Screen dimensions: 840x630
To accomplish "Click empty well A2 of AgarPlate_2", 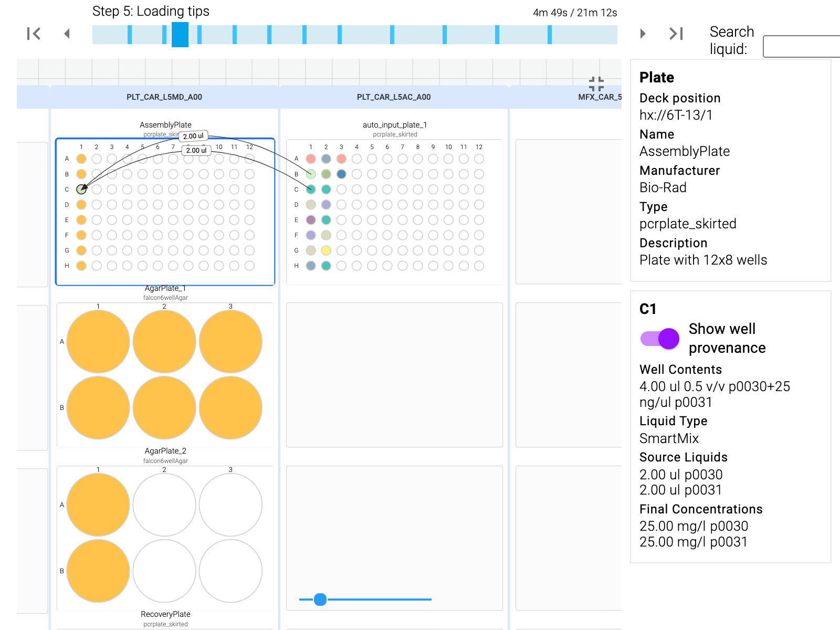I will (x=164, y=505).
